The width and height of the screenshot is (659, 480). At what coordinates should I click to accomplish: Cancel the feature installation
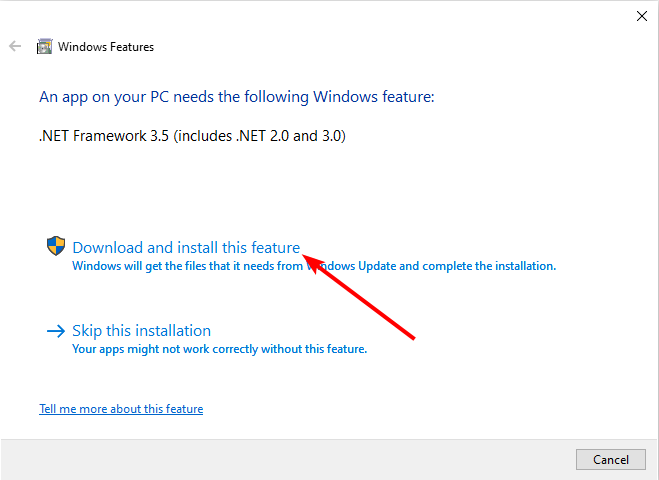611,459
